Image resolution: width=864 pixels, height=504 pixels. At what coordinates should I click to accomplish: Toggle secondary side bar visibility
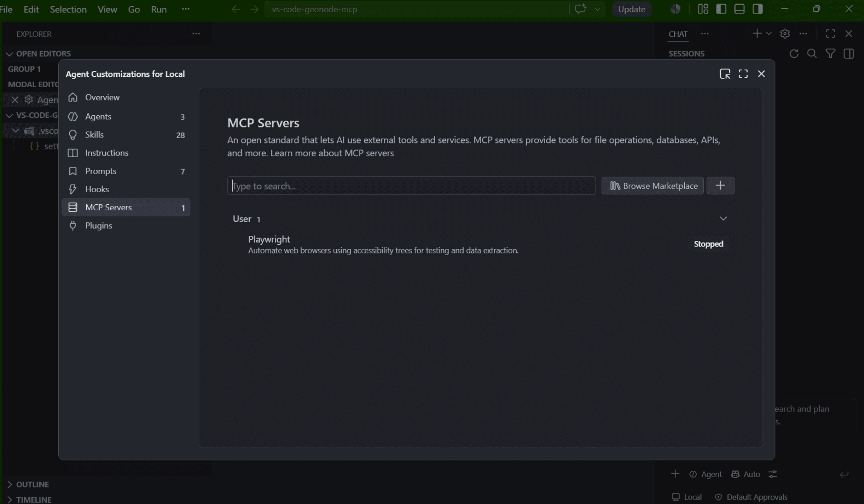[757, 9]
